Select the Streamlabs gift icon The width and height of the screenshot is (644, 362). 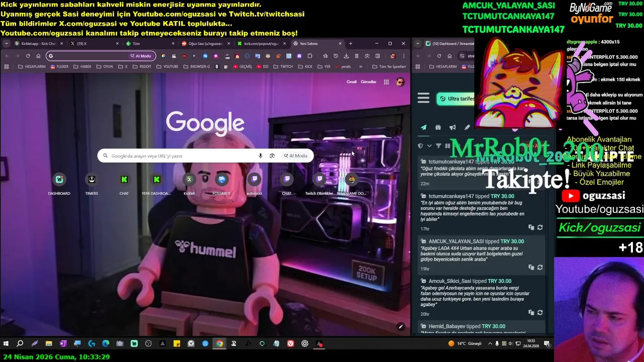click(438, 128)
